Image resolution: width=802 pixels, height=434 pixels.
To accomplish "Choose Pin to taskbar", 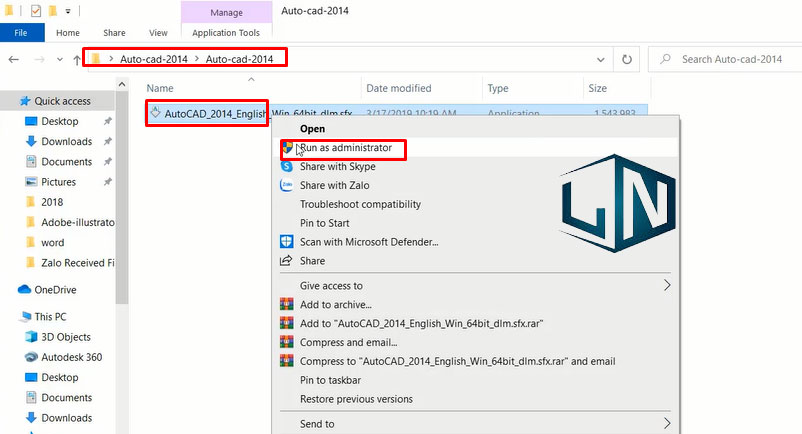I will click(330, 380).
